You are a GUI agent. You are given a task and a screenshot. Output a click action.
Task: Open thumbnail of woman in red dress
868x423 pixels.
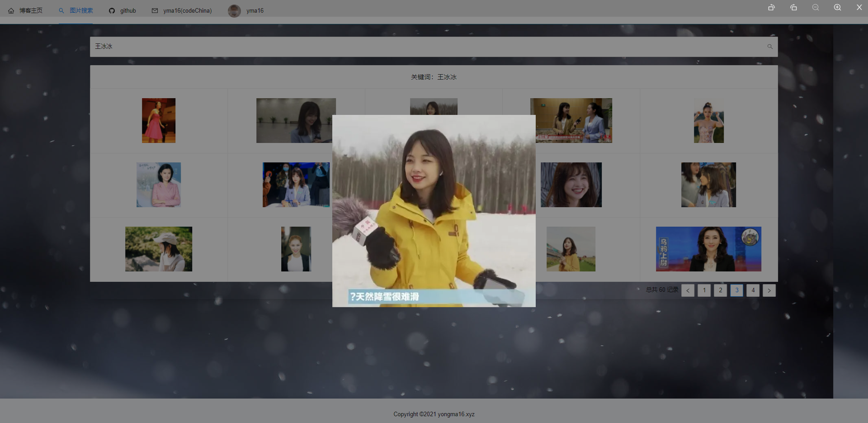coord(159,120)
